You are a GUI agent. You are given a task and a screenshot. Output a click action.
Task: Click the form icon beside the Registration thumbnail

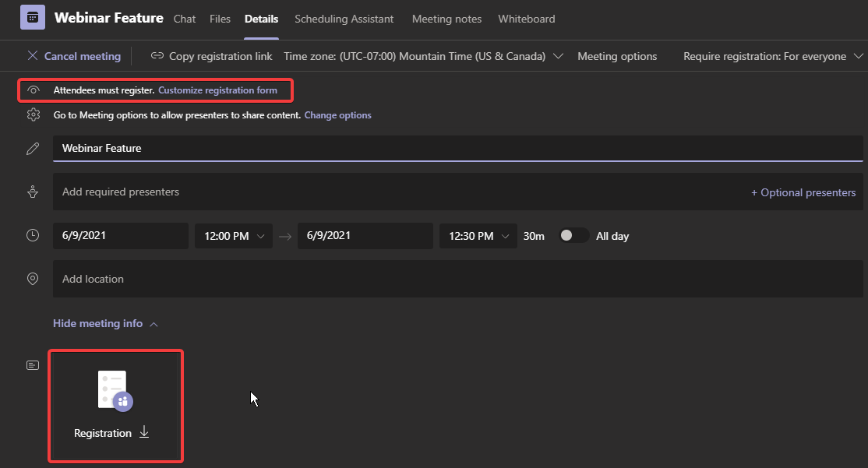32,364
